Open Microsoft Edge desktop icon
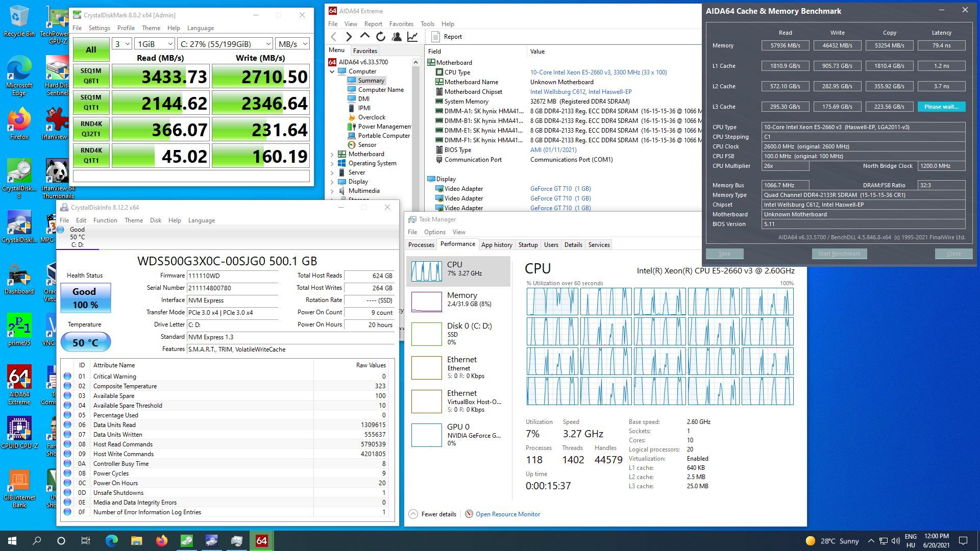This screenshot has width=980, height=551. [x=19, y=76]
